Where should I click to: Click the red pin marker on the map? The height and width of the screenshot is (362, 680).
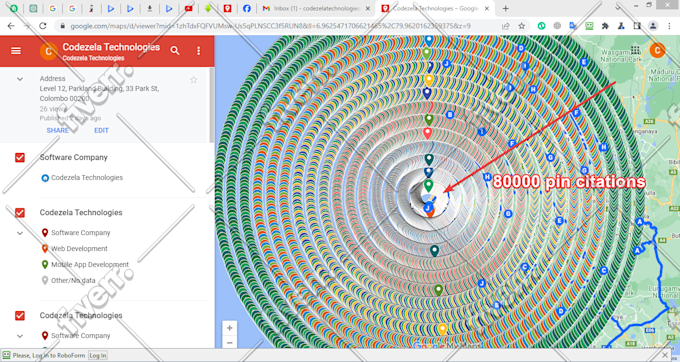428,133
